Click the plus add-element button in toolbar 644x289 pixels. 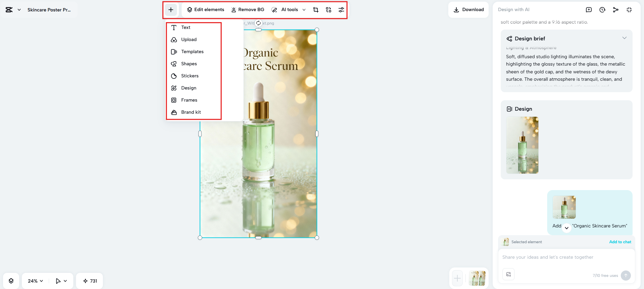click(x=171, y=10)
